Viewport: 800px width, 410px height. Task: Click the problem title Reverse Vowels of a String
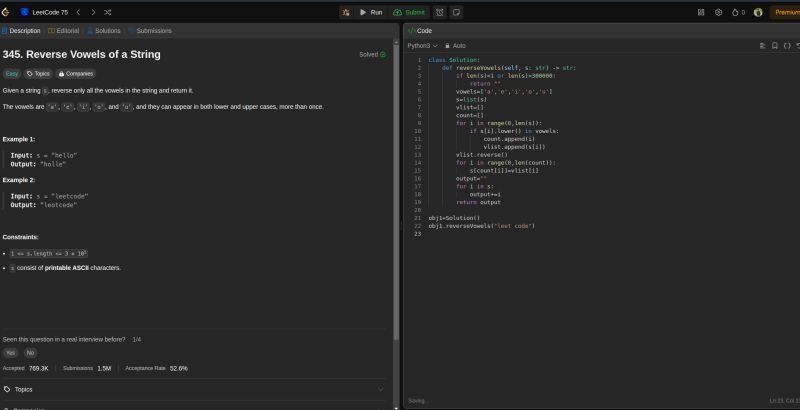[82, 55]
